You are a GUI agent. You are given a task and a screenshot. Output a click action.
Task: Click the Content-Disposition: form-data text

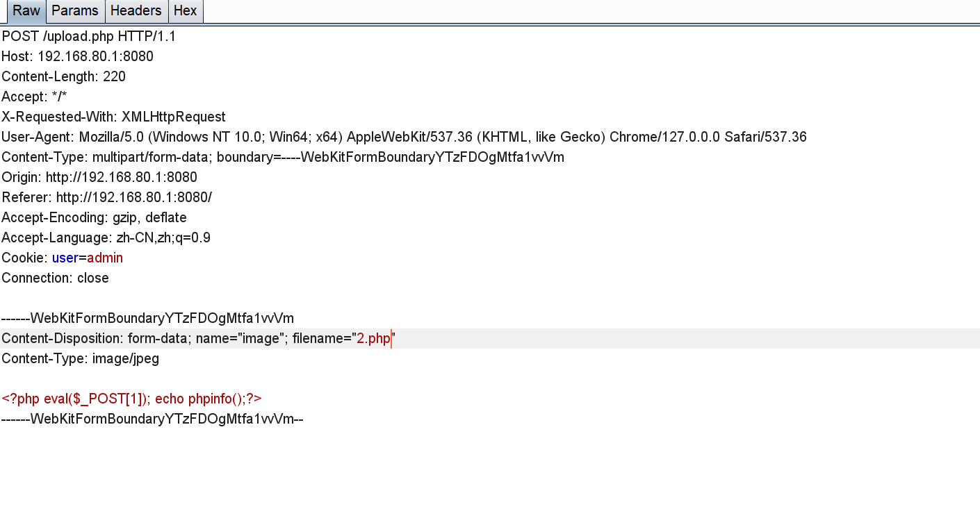click(97, 339)
